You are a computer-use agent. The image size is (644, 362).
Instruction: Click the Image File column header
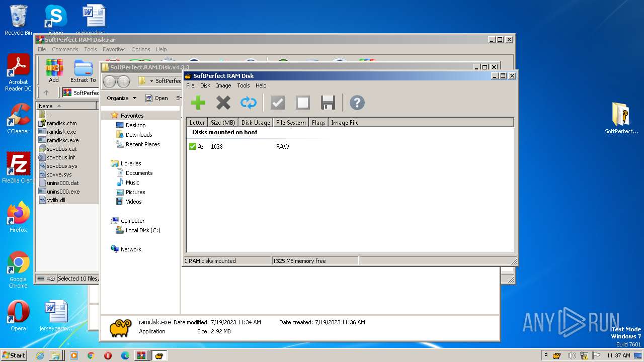pos(421,122)
